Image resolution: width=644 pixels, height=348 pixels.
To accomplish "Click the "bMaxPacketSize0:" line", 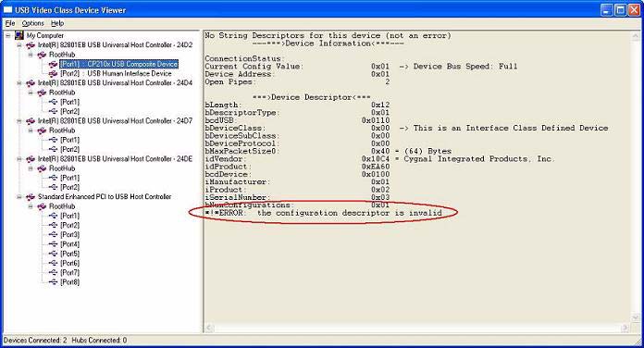I will [328, 151].
